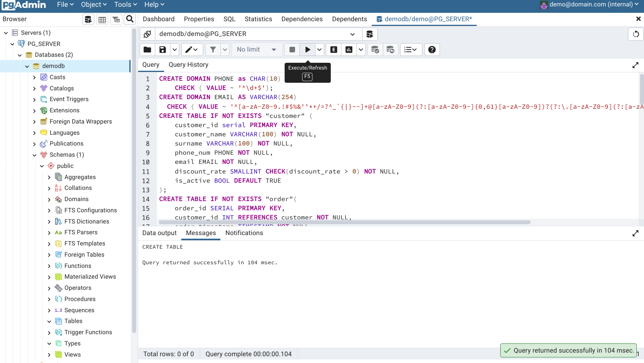644x363 pixels.
Task: Click the Filter funnel icon
Action: tap(213, 50)
